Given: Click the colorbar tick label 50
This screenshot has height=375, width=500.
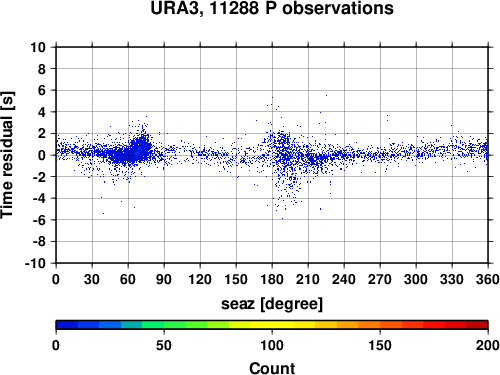Looking at the screenshot, I should click(x=164, y=345).
